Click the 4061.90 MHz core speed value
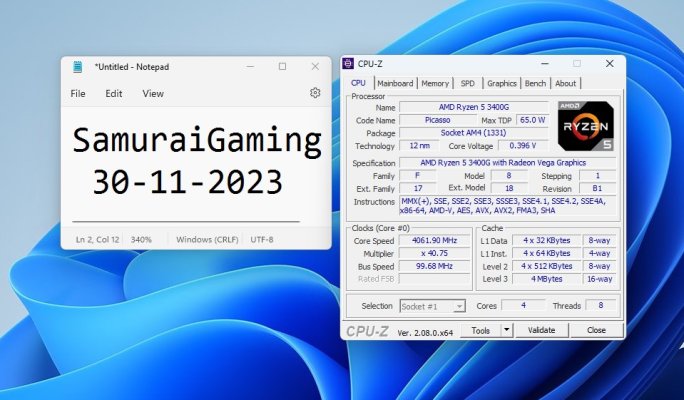Image resolution: width=684 pixels, height=400 pixels. tap(434, 240)
